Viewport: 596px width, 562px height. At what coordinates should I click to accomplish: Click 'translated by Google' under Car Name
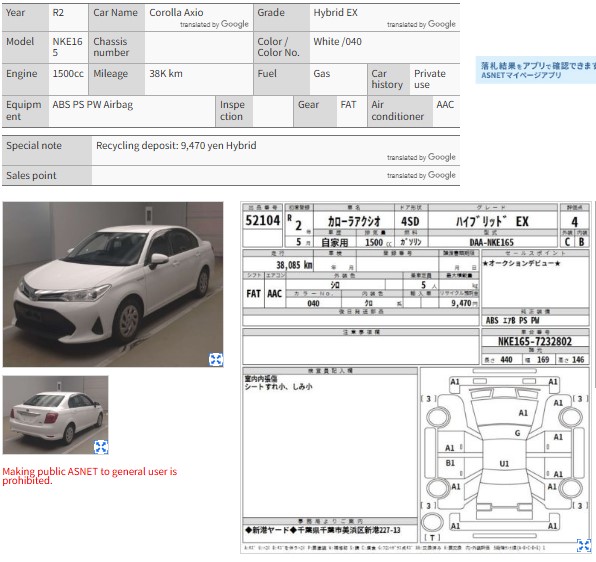[x=214, y=24]
